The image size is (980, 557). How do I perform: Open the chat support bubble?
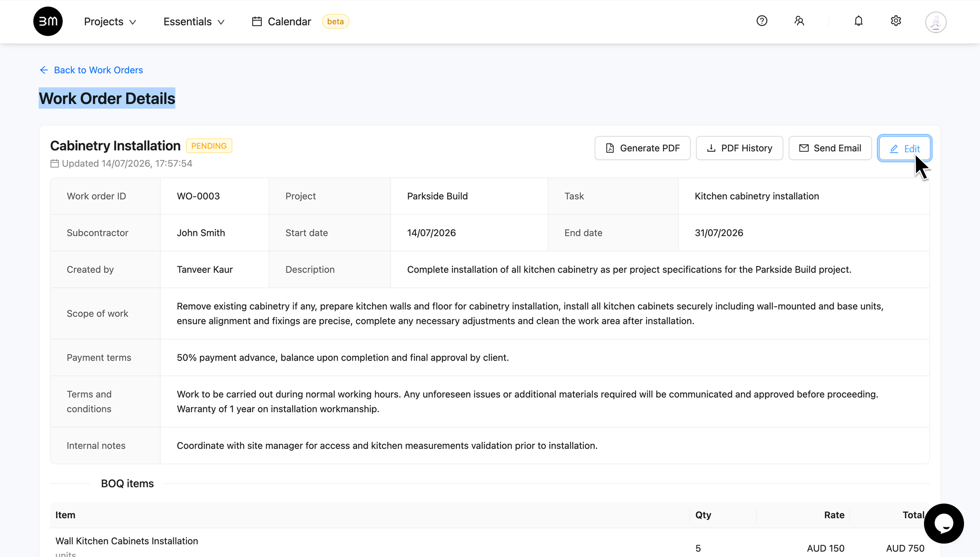point(944,523)
